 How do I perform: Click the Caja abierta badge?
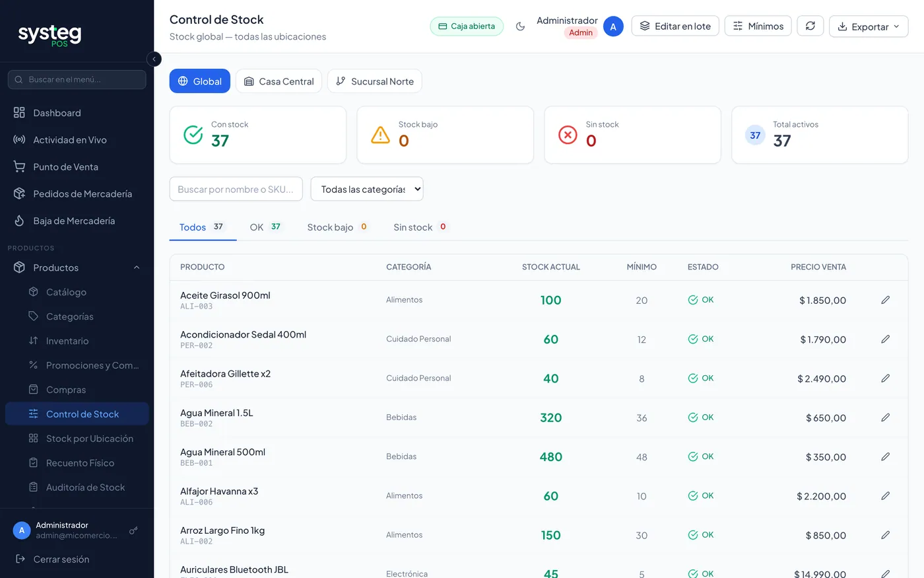pyautogui.click(x=467, y=26)
